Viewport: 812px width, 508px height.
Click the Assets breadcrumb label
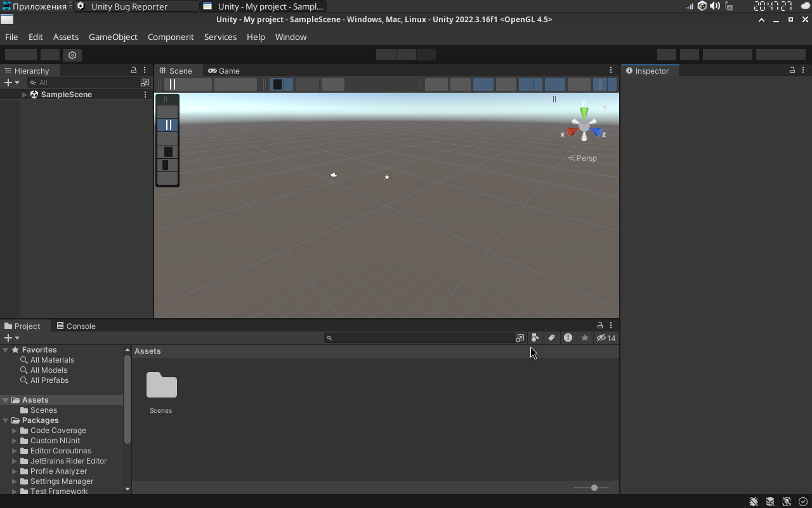147,351
